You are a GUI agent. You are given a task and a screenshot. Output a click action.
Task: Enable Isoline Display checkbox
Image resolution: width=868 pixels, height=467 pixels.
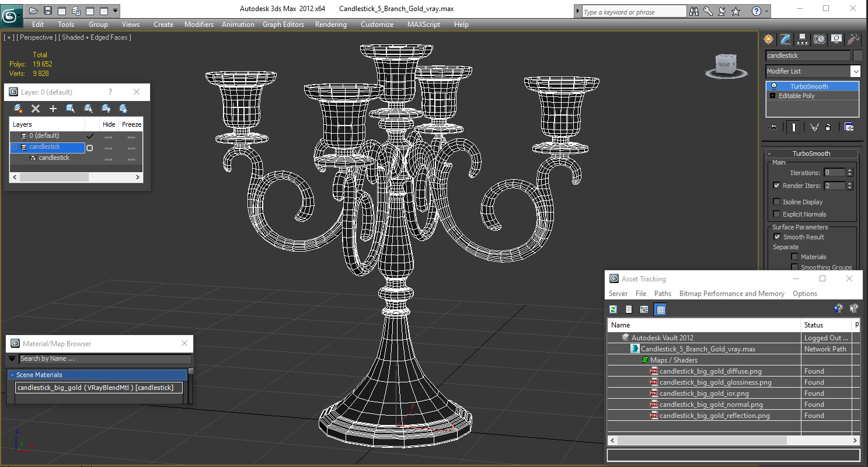(776, 202)
